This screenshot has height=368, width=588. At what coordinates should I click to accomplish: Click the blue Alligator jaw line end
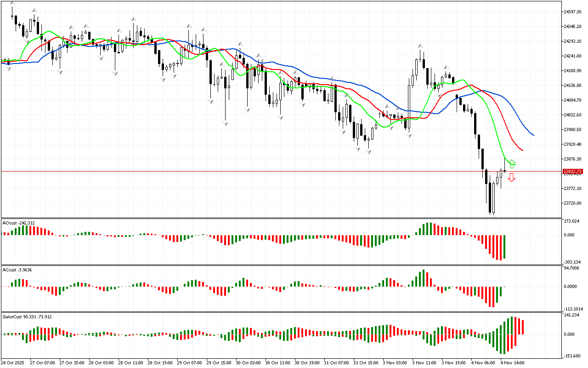click(x=533, y=135)
